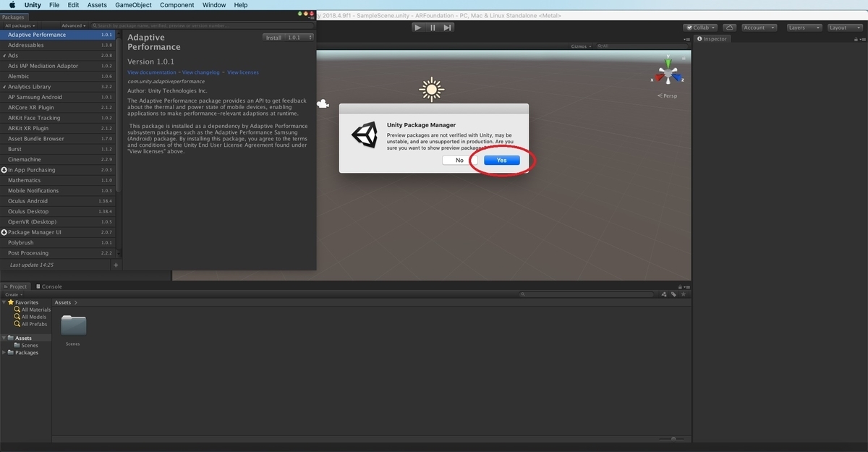Select the Ads package row
This screenshot has width=868, height=452.
coord(58,55)
